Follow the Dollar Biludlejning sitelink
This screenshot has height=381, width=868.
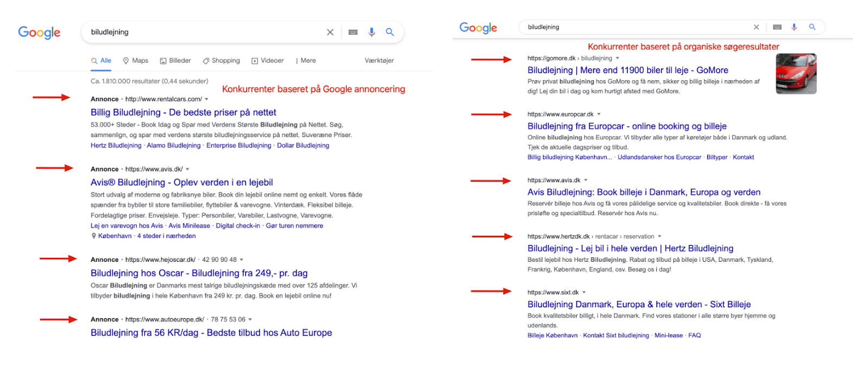[x=303, y=146]
